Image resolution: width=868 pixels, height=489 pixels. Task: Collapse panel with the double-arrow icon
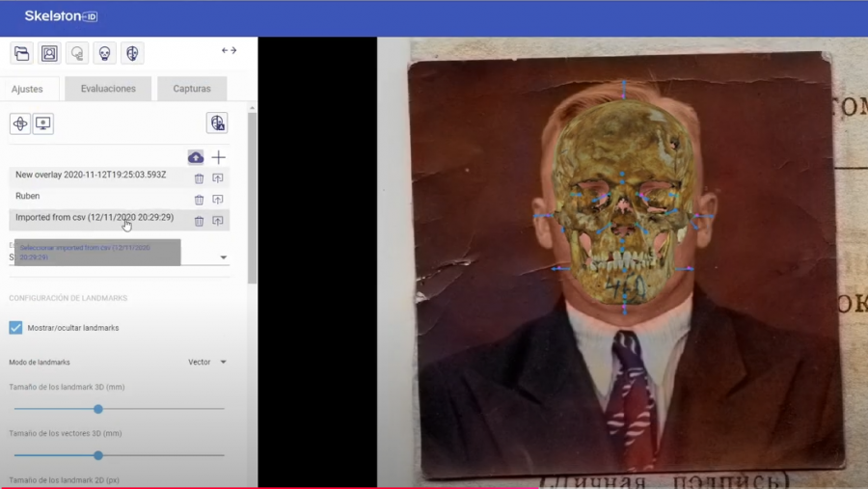(230, 50)
